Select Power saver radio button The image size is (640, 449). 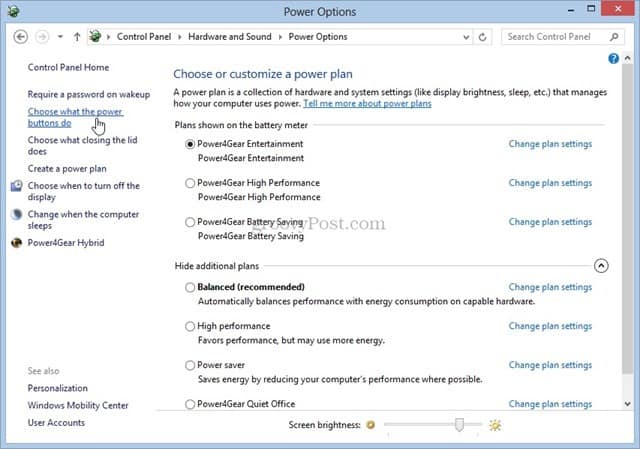190,365
